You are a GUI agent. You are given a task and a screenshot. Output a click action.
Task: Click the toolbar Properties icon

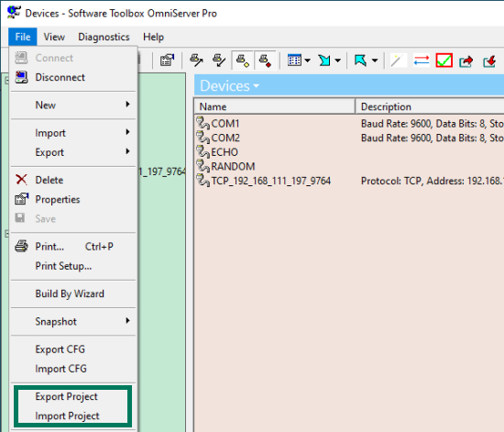[x=167, y=61]
